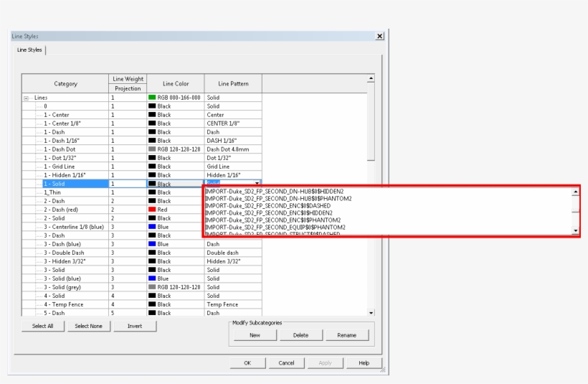
Task: Click the Line Color column header
Action: pyautogui.click(x=176, y=84)
